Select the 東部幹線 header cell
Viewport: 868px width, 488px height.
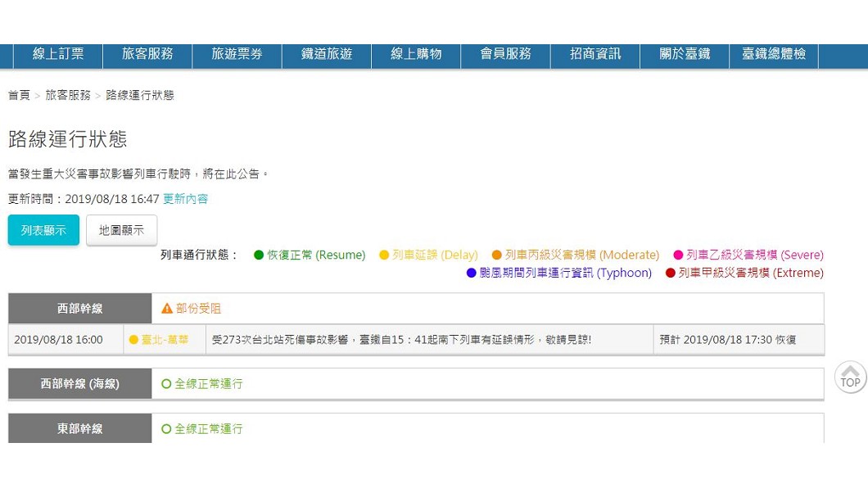click(79, 428)
